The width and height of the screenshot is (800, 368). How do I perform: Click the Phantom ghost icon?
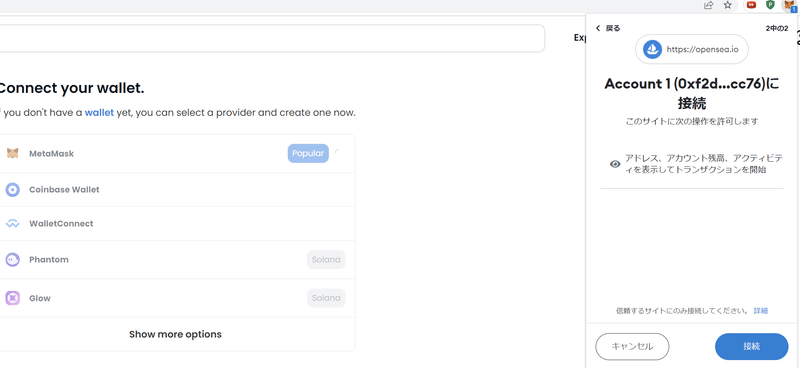click(x=12, y=260)
